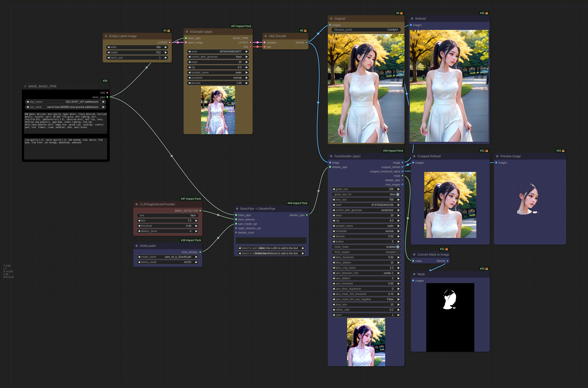This screenshot has width=588, height=388.
Task: Click the collapse dot on the FaceDetailer (pipe) node
Action: (x=331, y=156)
